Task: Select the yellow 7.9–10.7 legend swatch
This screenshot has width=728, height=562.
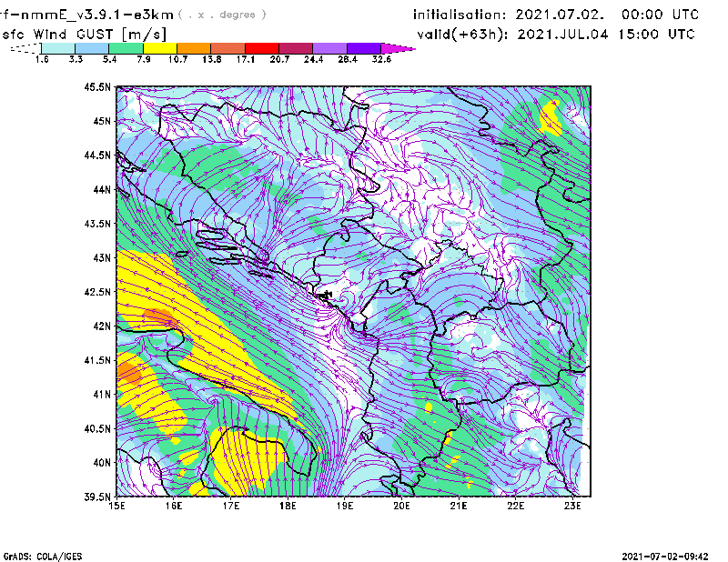Action: click(x=160, y=48)
